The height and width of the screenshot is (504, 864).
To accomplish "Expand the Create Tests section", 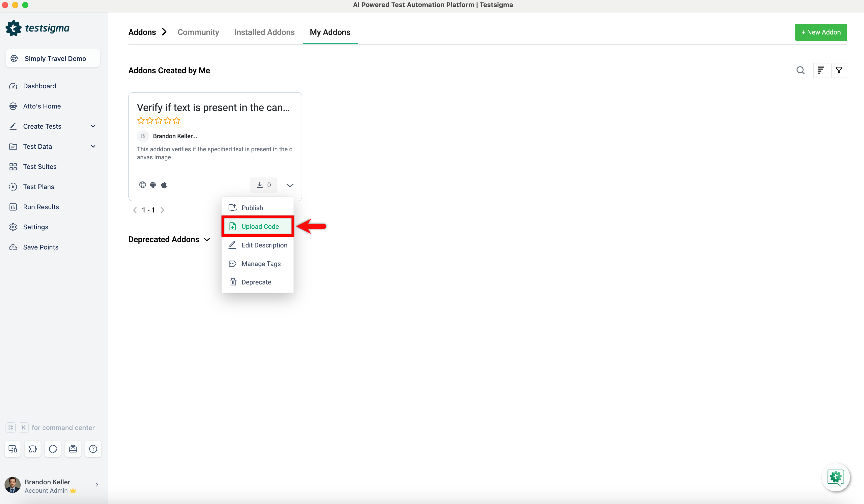I will click(x=93, y=126).
